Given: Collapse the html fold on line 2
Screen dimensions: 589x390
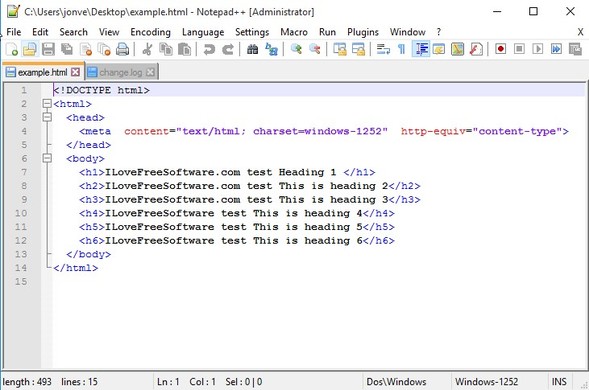Looking at the screenshot, I should [47, 104].
